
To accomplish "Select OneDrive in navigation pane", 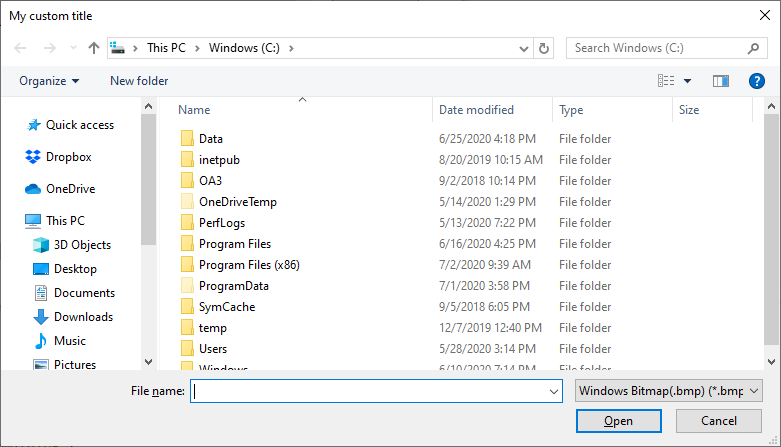I will 60,189.
